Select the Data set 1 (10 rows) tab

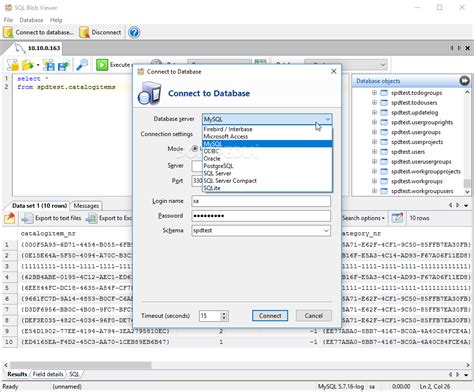(39, 206)
